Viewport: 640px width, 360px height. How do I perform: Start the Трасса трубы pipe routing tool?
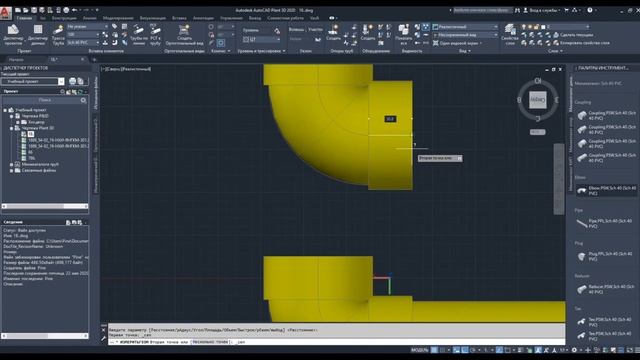point(58,35)
